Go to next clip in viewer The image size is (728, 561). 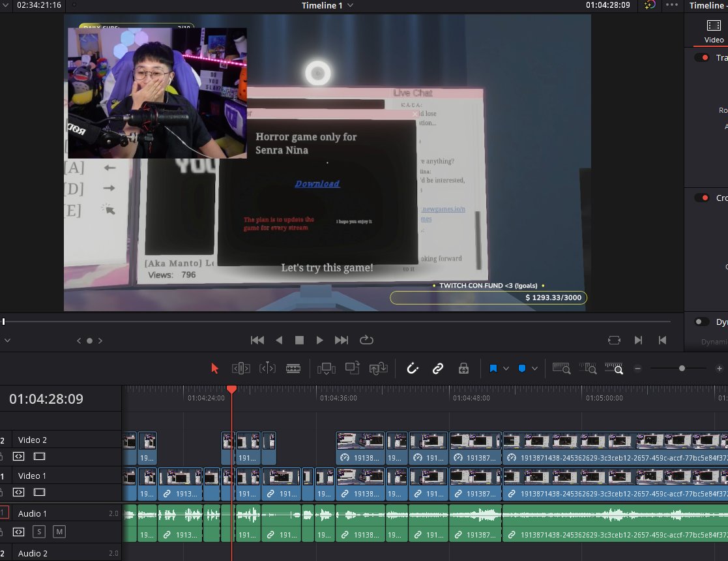pos(639,341)
